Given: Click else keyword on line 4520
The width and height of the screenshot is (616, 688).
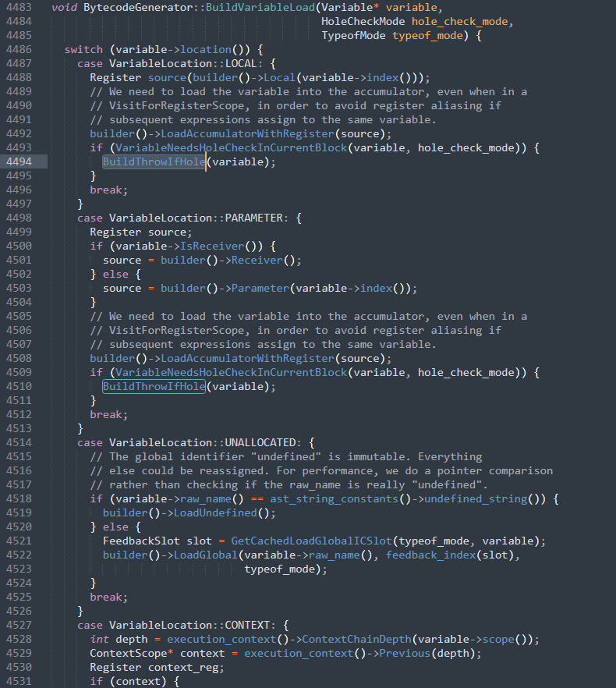Looking at the screenshot, I should coord(115,527).
